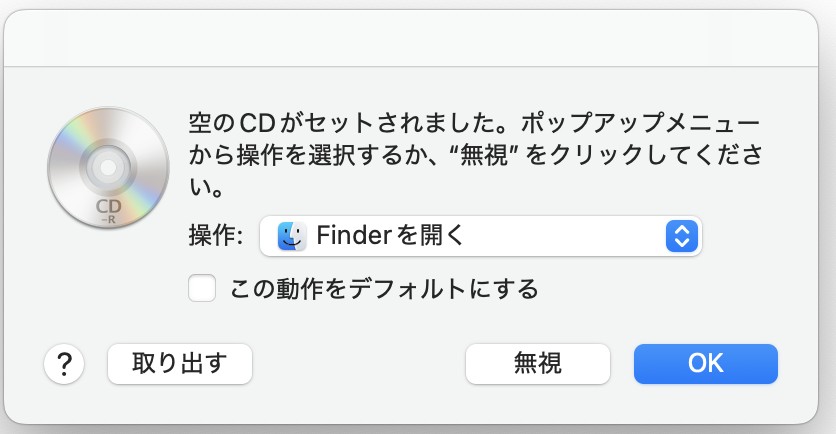Open the Finderを開く action dropdown
The image size is (836, 434).
pos(480,236)
